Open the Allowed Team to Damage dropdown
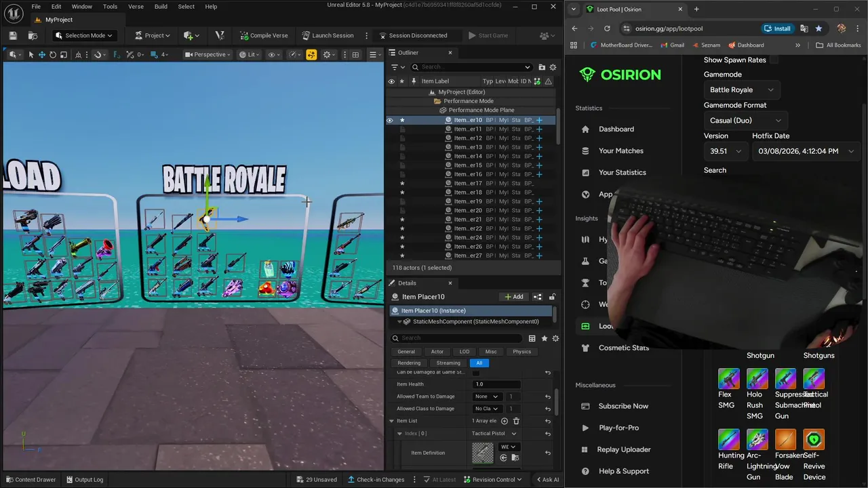 pos(487,396)
